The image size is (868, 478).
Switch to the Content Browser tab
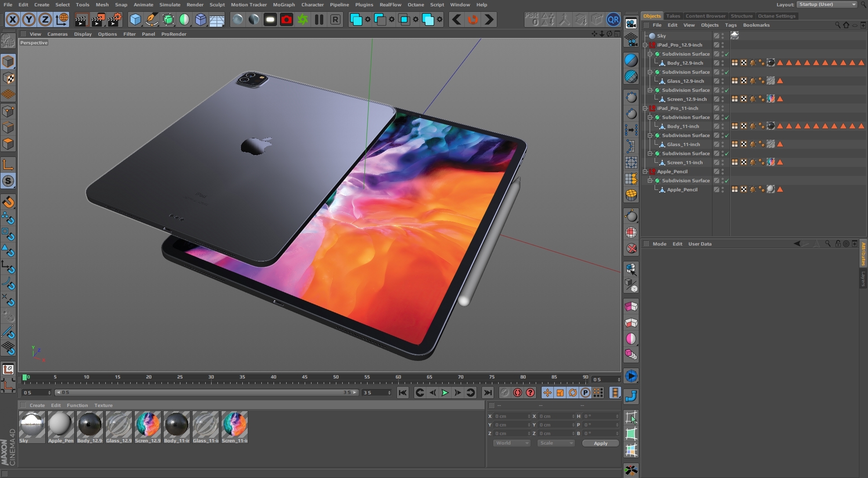[705, 16]
